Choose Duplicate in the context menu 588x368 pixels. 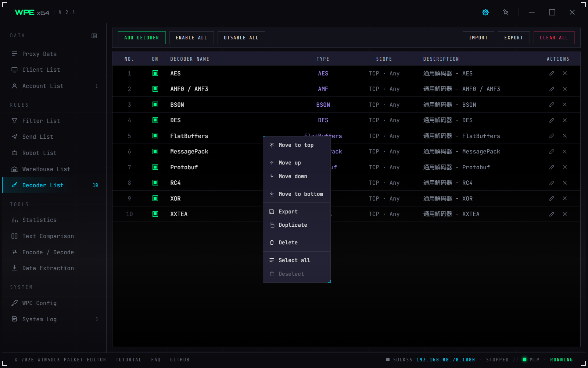click(297, 225)
